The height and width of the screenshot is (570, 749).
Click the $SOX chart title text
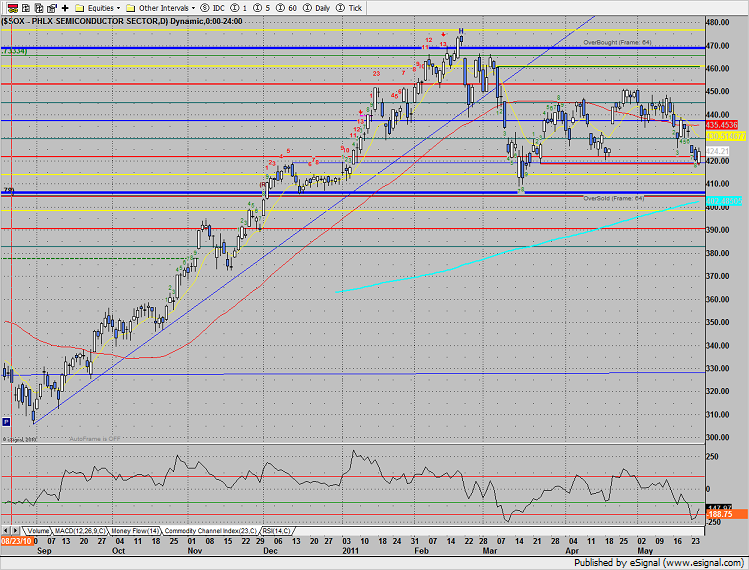tap(122, 22)
